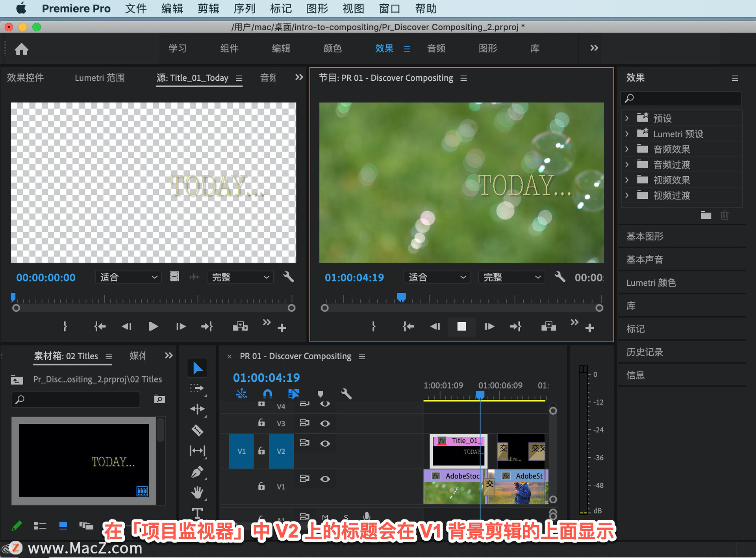
Task: Open Source monitor settings wrench
Action: (x=288, y=277)
